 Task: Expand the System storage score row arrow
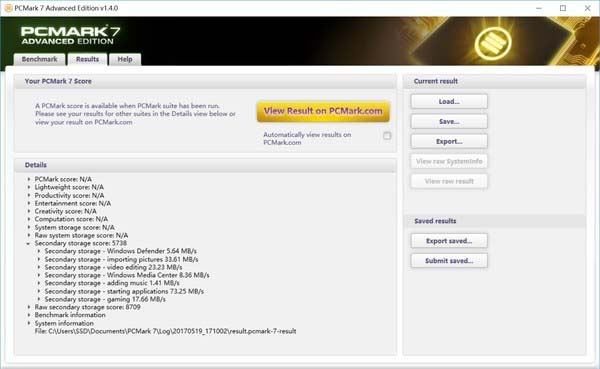pyautogui.click(x=29, y=227)
